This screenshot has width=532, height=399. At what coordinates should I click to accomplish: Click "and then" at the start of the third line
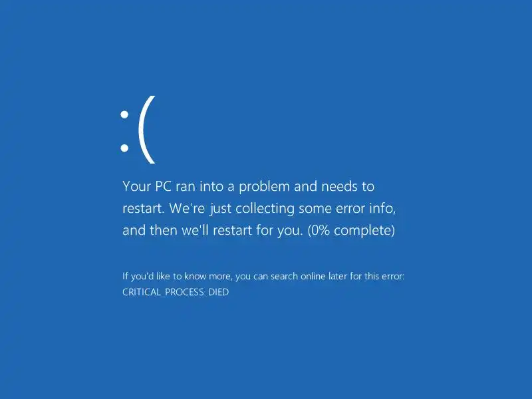150,230
